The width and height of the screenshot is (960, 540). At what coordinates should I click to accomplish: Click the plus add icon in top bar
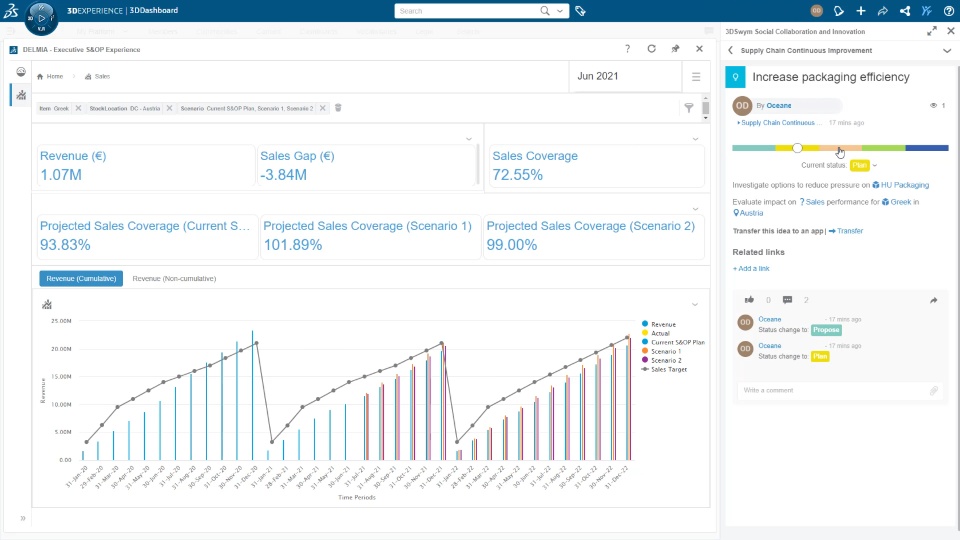tap(861, 10)
